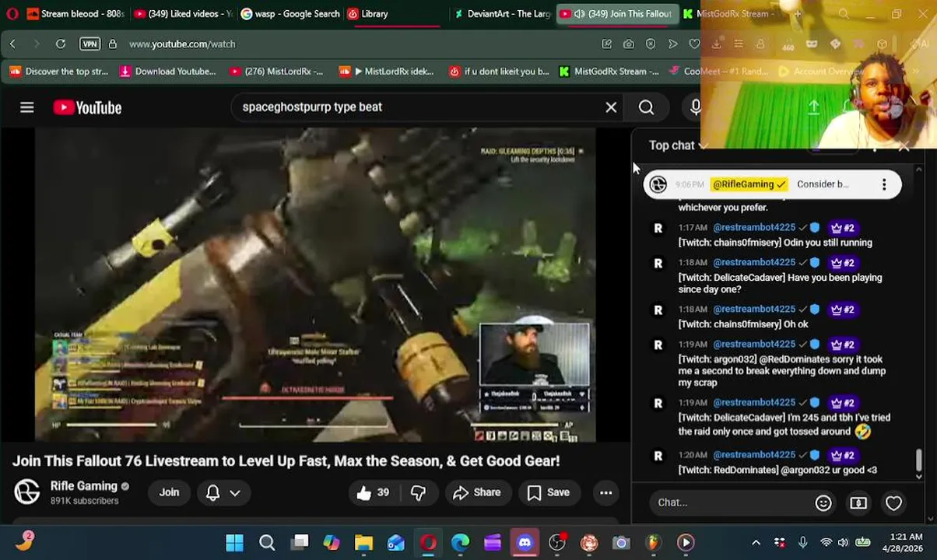Click member badge #2 on 1:20 AM message
Viewport: 937px width, 560px height.
[x=843, y=455]
